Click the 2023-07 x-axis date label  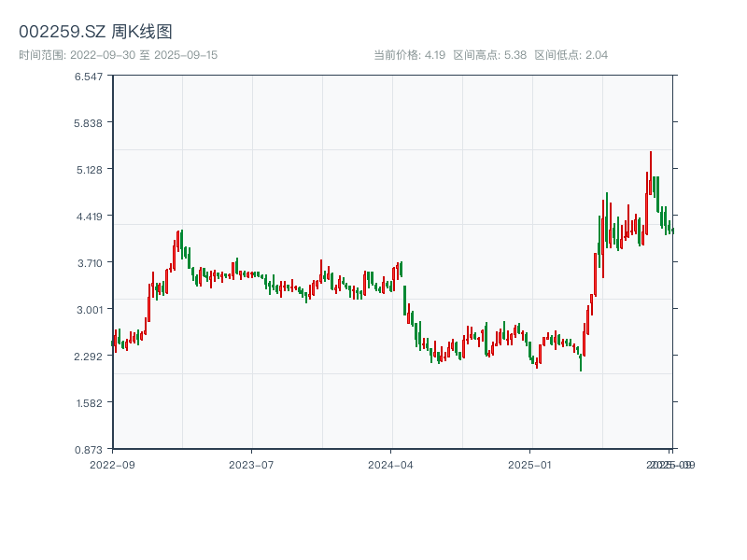click(x=252, y=464)
